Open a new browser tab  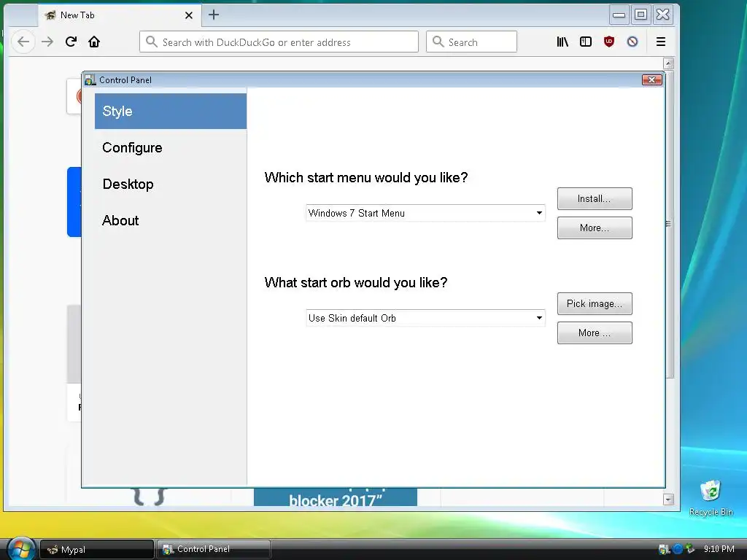[x=214, y=15]
